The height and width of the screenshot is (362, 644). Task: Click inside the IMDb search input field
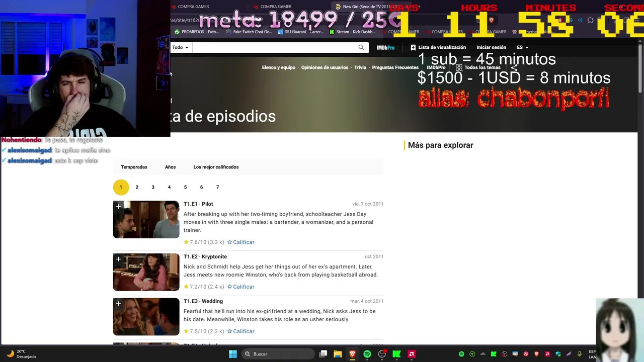coord(274,47)
